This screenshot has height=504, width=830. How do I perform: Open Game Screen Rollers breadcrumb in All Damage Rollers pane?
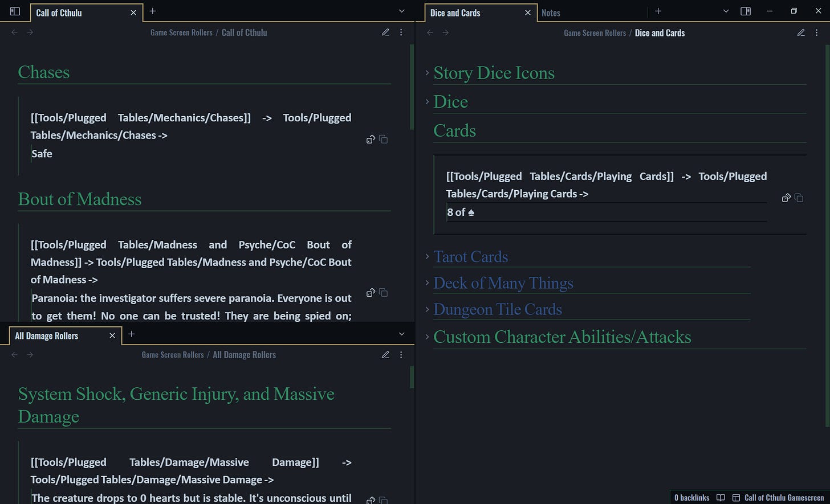click(173, 355)
